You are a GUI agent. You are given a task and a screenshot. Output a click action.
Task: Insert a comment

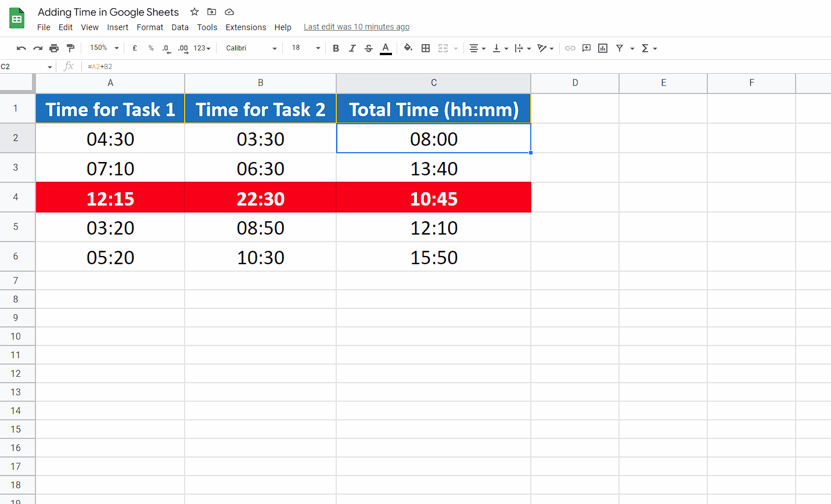point(586,48)
